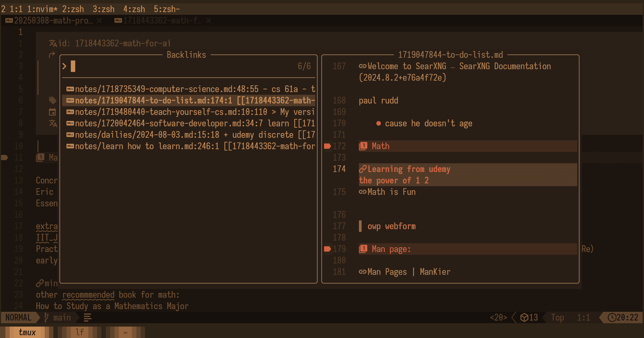Image resolution: width=644 pixels, height=338 pixels.
Task: Open the Learning from udemy link
Action: coord(409,169)
